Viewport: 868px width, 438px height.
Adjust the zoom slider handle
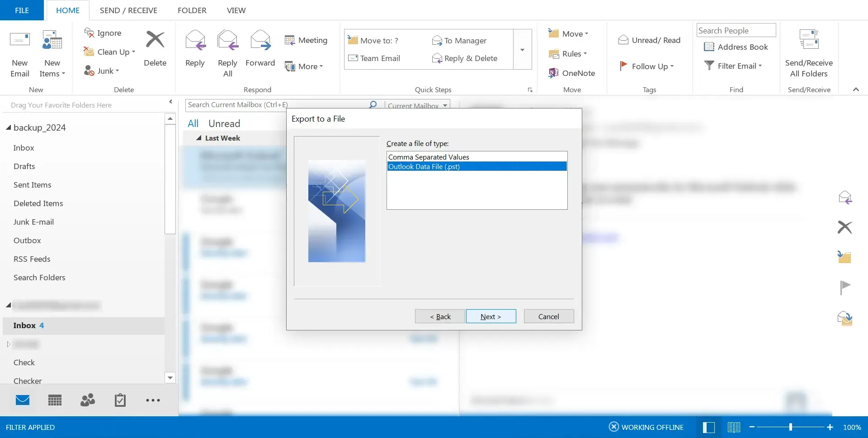tap(791, 427)
